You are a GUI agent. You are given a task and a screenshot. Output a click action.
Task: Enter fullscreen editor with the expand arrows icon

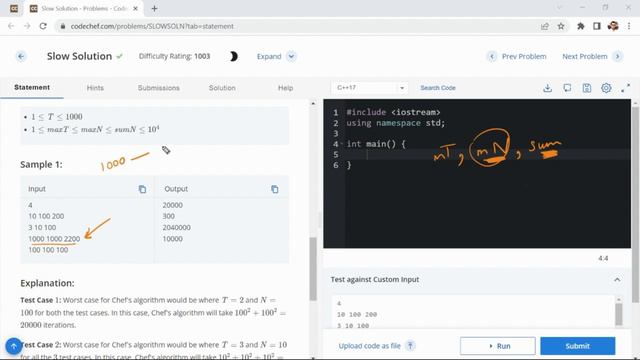tap(626, 88)
